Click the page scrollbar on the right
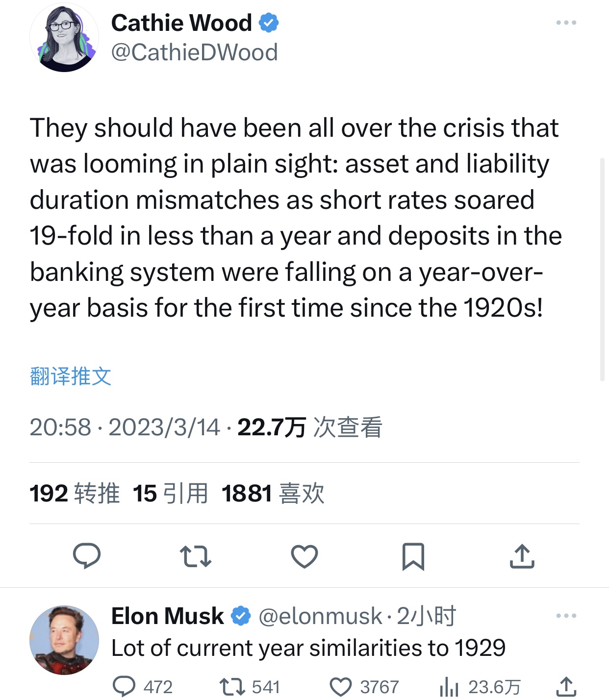This screenshot has width=609, height=700. (602, 270)
